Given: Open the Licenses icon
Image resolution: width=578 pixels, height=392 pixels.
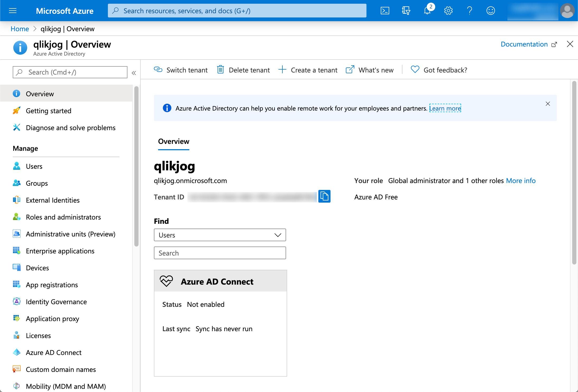Looking at the screenshot, I should click(17, 335).
